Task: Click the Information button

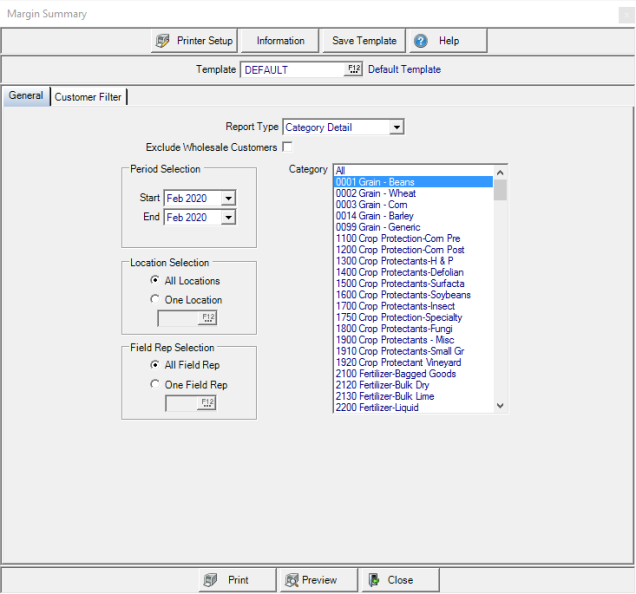Action: [x=279, y=41]
